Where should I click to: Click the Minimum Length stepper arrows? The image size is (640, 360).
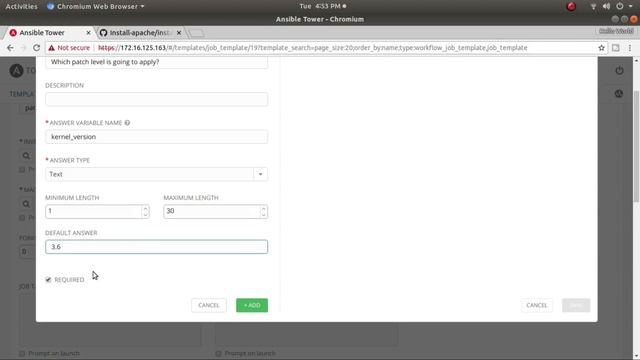click(x=145, y=211)
